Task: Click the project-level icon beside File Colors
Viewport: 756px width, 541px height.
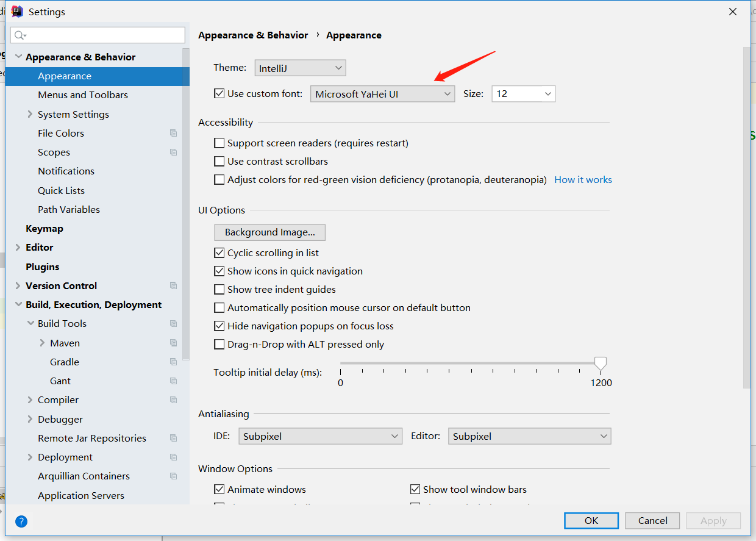Action: [x=174, y=133]
